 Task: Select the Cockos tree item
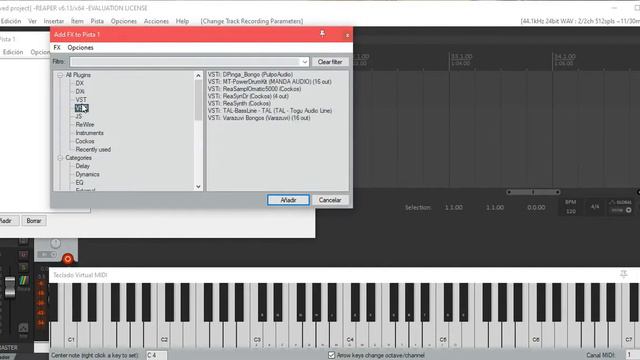84,141
